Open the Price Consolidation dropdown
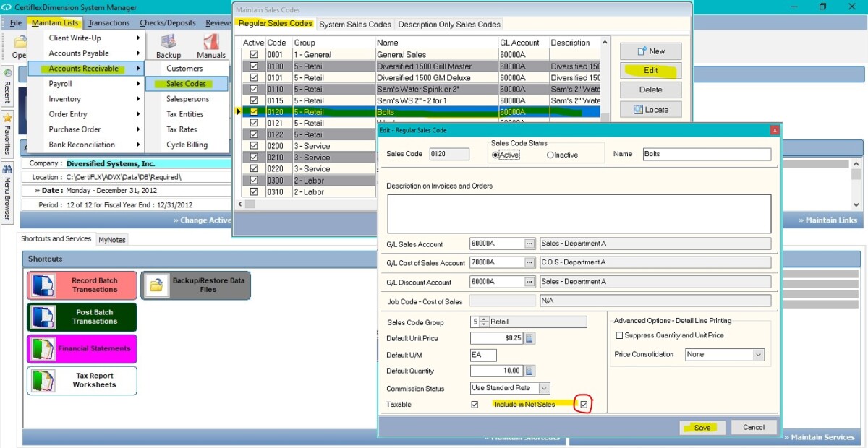The image size is (868, 448). pyautogui.click(x=759, y=354)
